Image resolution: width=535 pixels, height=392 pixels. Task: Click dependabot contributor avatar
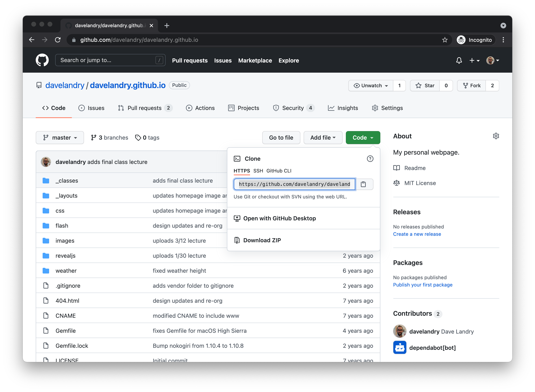[399, 347]
